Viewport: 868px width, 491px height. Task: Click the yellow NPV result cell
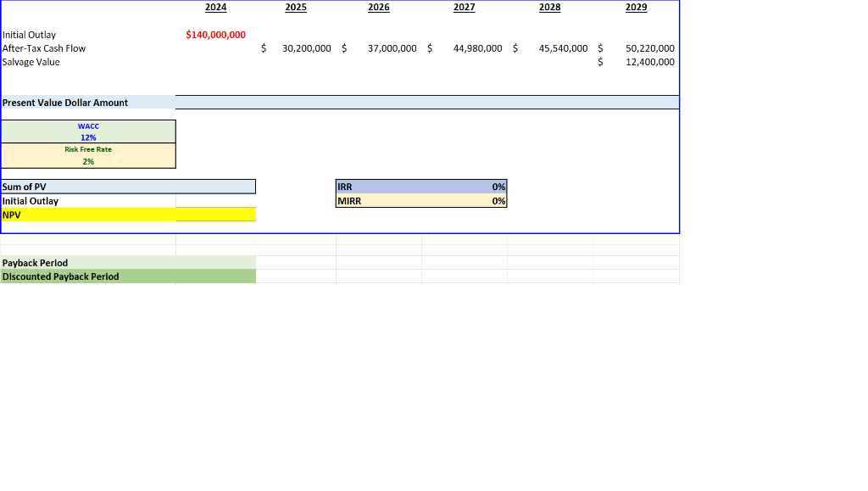click(214, 215)
